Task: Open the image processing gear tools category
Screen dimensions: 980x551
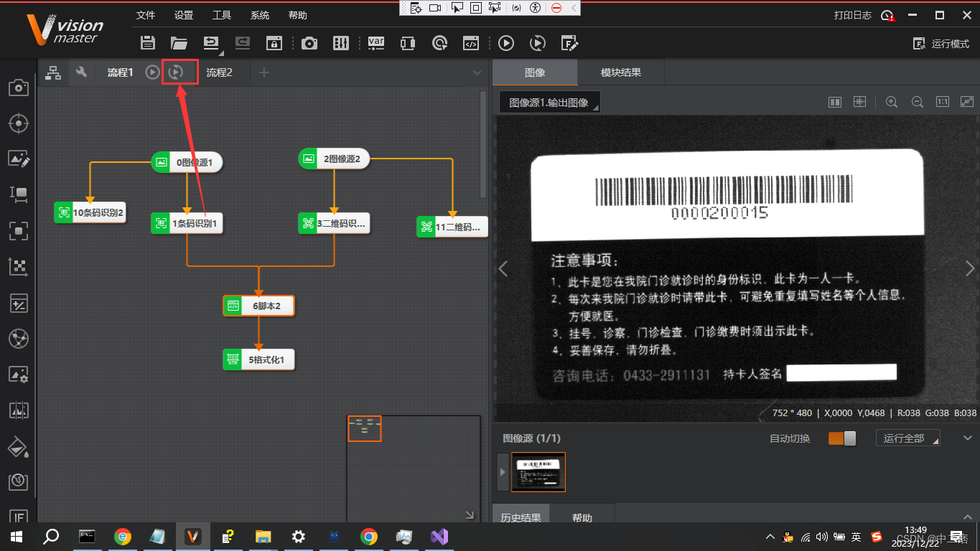Action: (x=18, y=374)
